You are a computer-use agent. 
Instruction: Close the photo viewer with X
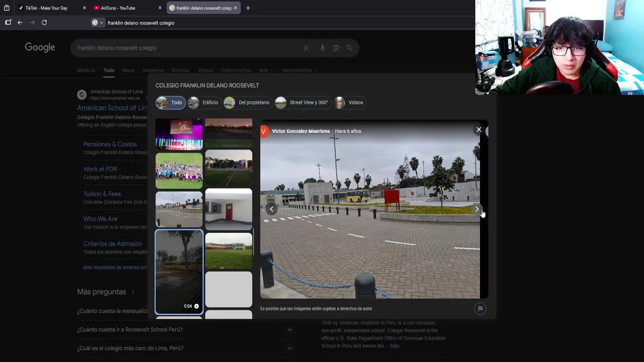479,130
